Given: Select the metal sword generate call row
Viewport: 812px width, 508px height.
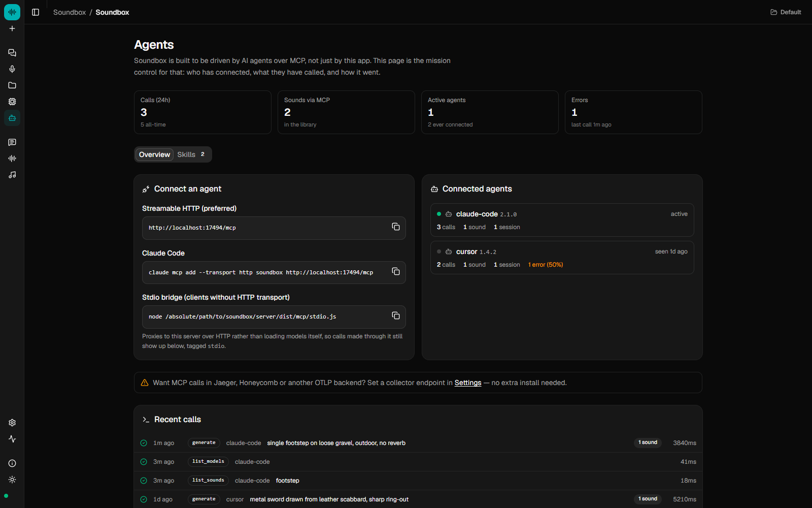Looking at the screenshot, I should 418,499.
